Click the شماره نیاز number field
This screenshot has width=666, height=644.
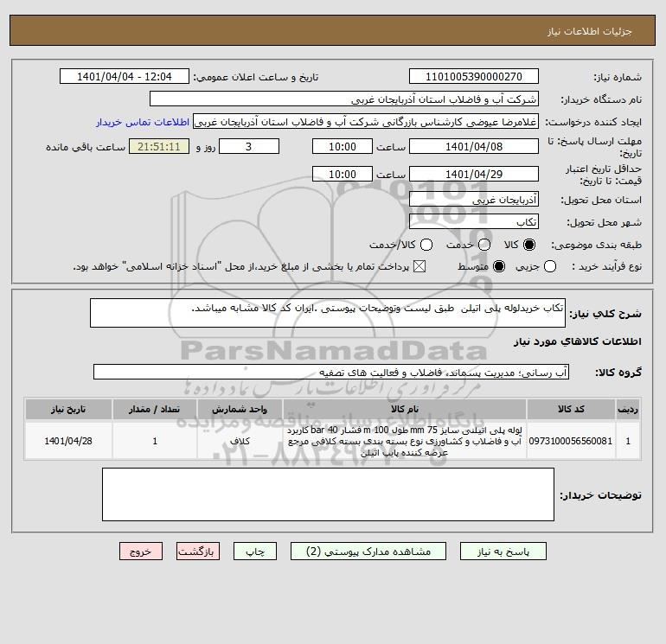tap(474, 76)
